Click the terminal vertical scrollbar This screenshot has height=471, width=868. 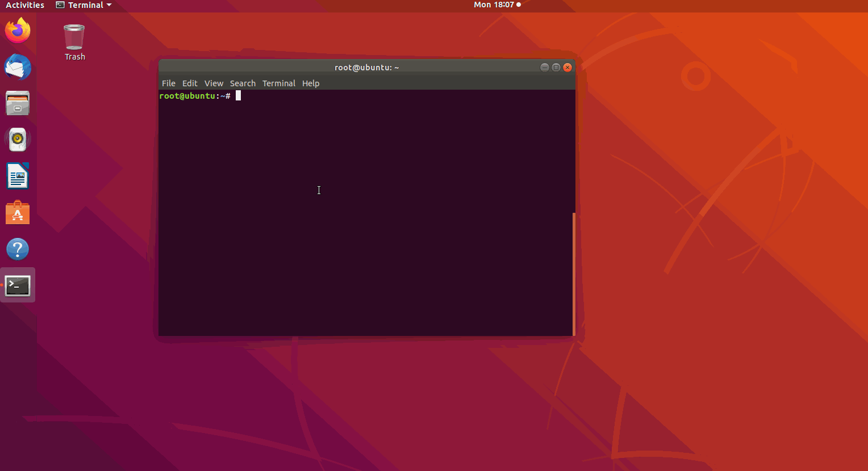(574, 274)
